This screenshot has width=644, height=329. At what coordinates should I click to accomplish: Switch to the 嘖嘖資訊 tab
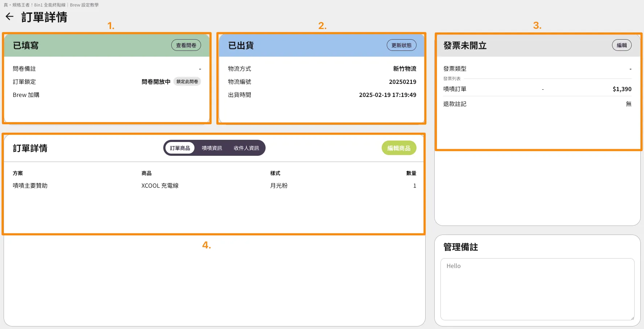pos(212,148)
